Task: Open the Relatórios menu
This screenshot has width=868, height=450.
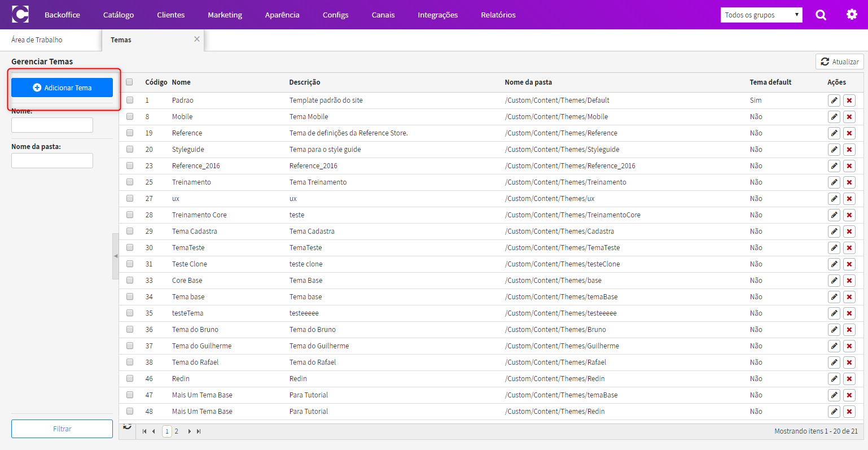Action: (x=498, y=15)
